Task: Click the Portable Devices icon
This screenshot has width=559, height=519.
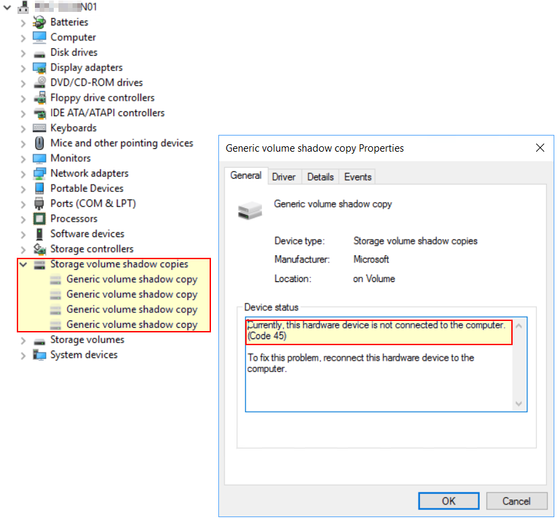Action: tap(39, 188)
